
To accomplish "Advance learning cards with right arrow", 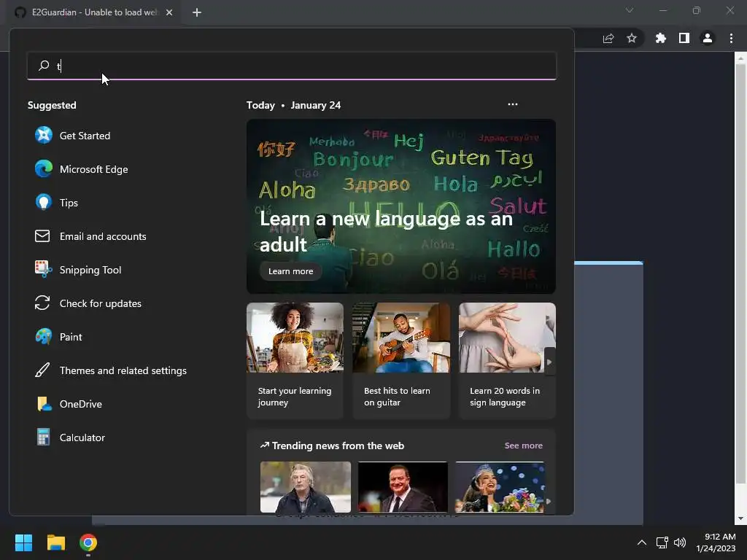I will click(549, 362).
